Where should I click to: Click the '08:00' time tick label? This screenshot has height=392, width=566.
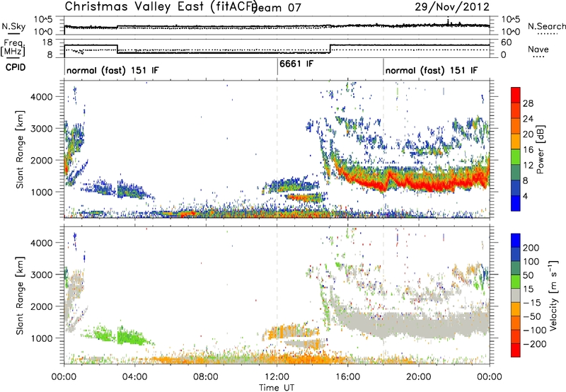point(206,377)
